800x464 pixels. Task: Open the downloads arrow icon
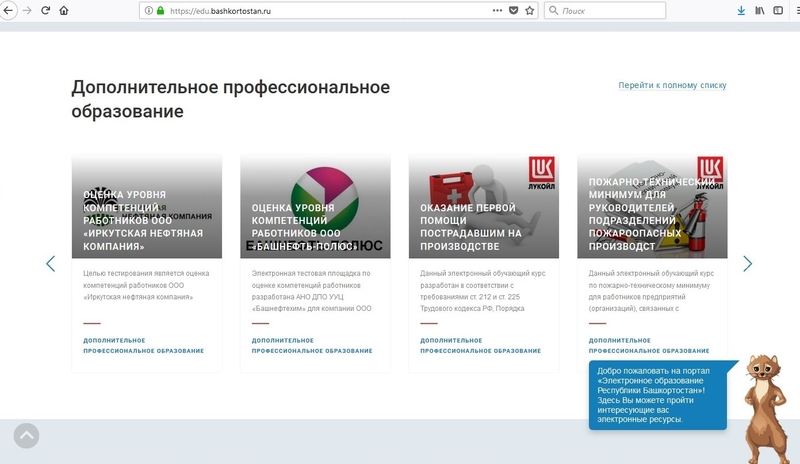coord(741,11)
